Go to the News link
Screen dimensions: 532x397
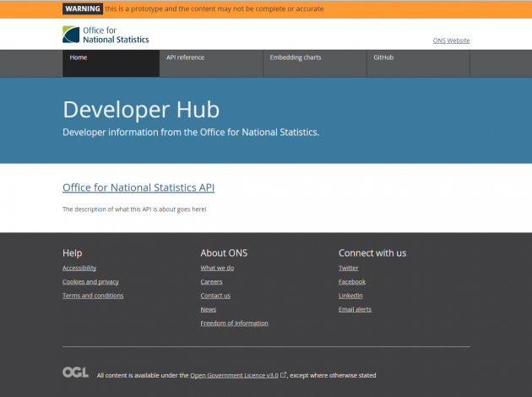(209, 309)
